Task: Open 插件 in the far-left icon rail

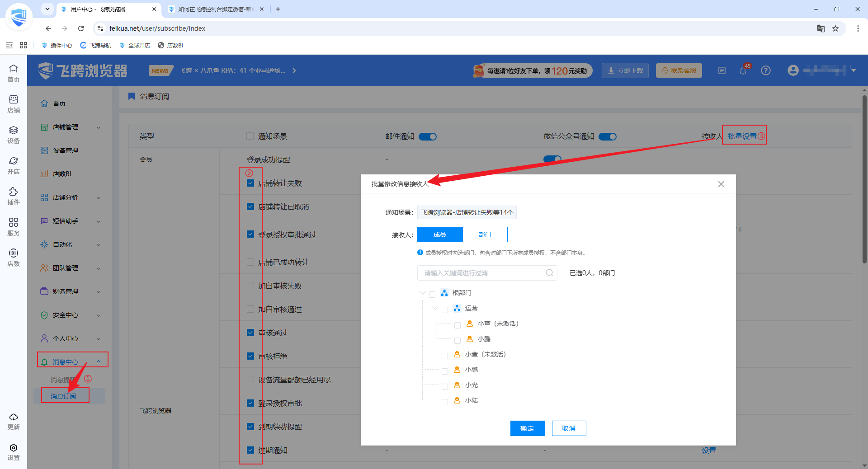Action: click(x=14, y=196)
